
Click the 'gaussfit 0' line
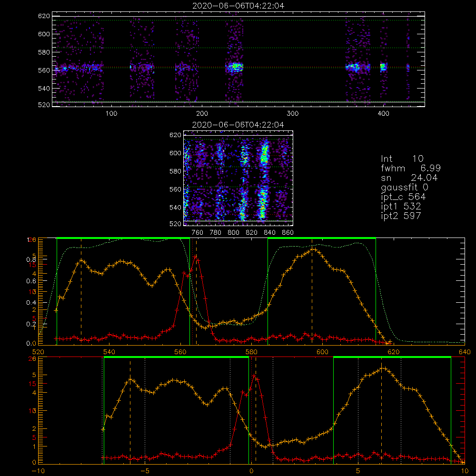tap(404, 187)
